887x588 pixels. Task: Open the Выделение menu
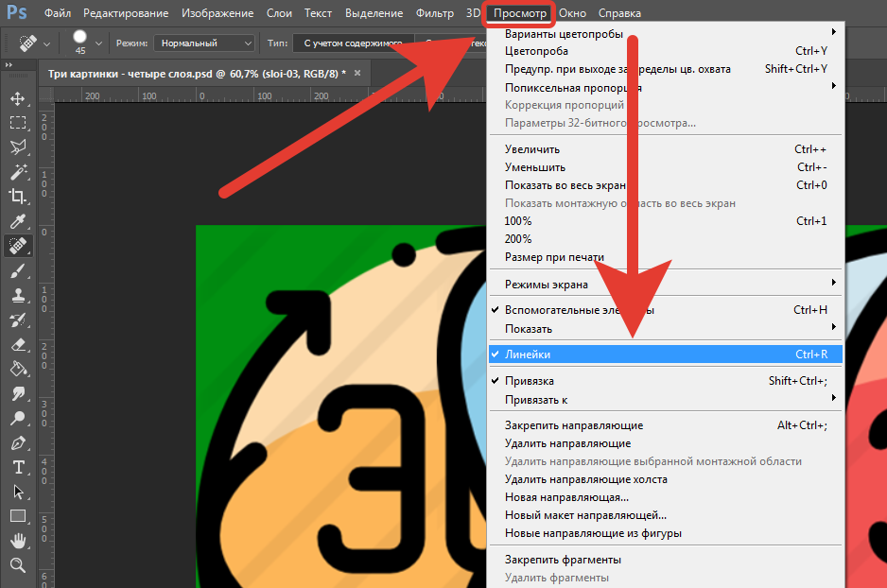click(374, 13)
